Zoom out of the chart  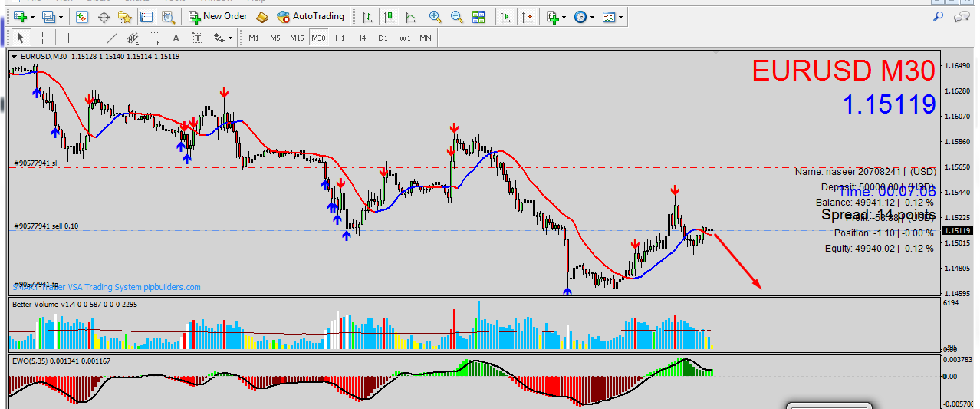pyautogui.click(x=457, y=16)
